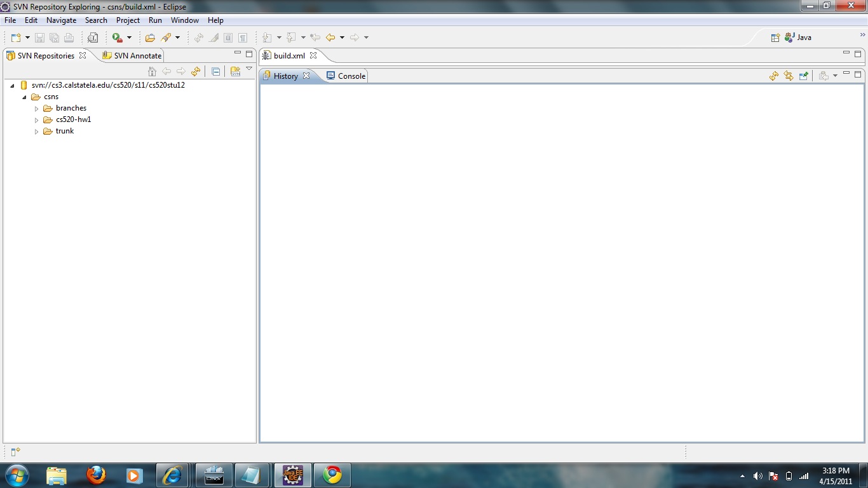
Task: Toggle Pin in the History view
Action: coord(804,76)
